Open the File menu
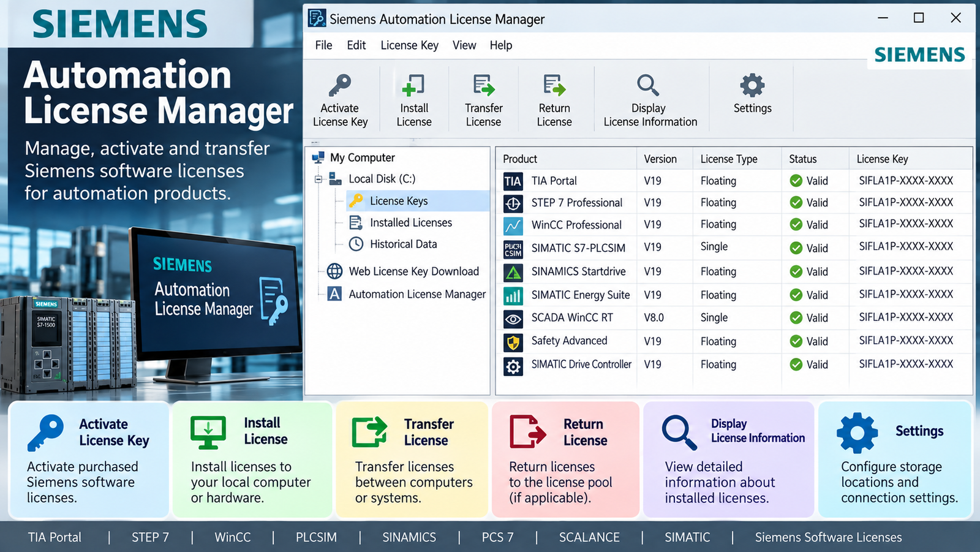This screenshot has height=552, width=980. point(323,45)
